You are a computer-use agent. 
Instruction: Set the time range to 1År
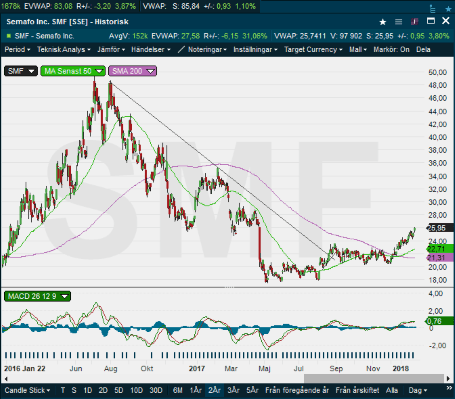tap(196, 390)
